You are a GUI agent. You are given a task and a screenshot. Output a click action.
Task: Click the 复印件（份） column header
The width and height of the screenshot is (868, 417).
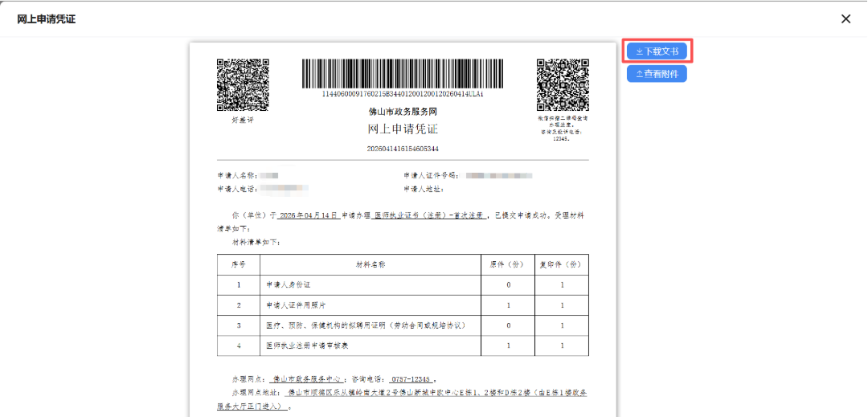562,265
